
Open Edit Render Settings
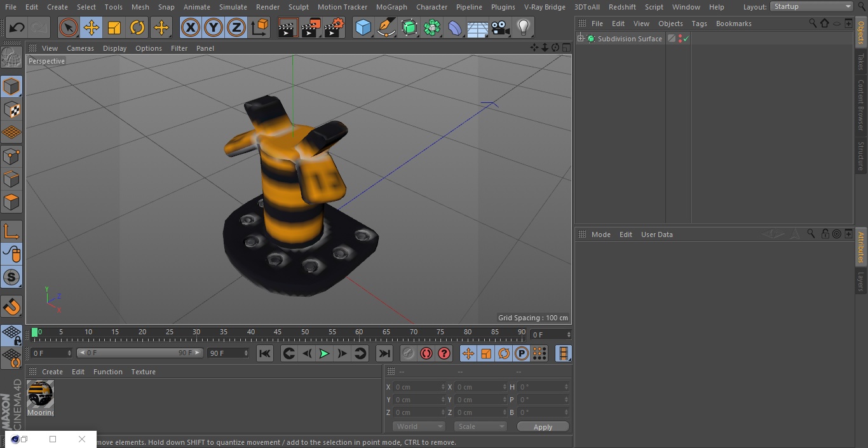tap(334, 27)
